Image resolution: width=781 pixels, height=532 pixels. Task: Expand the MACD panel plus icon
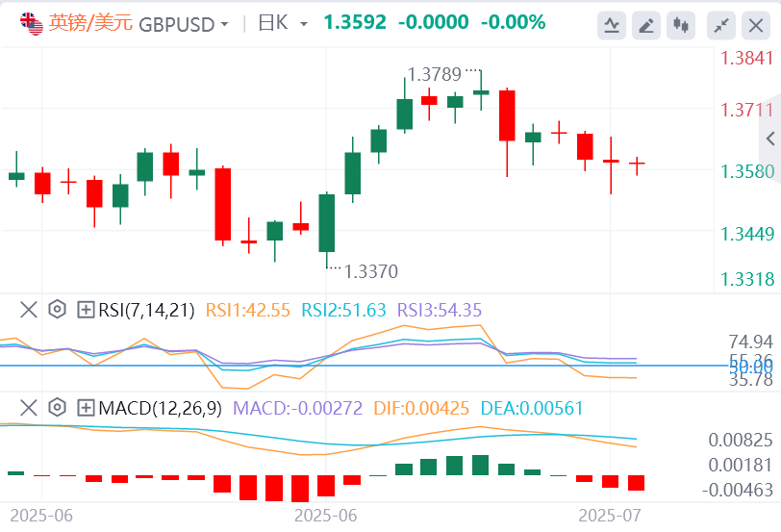[x=86, y=408]
